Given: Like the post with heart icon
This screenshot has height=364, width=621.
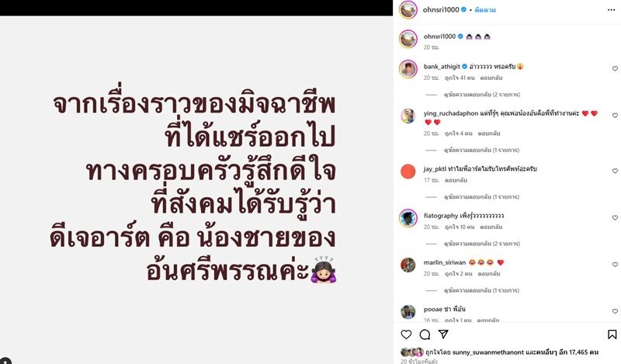Looking at the screenshot, I should 406,335.
